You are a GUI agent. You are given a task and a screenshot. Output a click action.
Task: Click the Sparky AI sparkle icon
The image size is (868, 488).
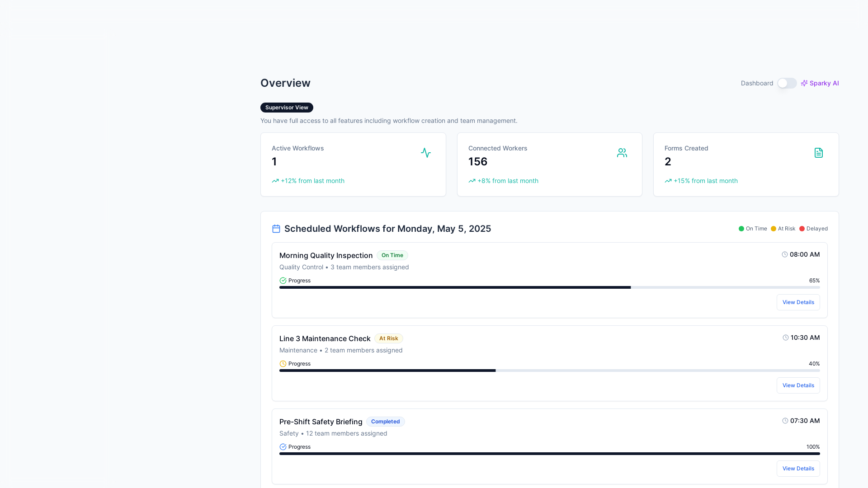804,83
